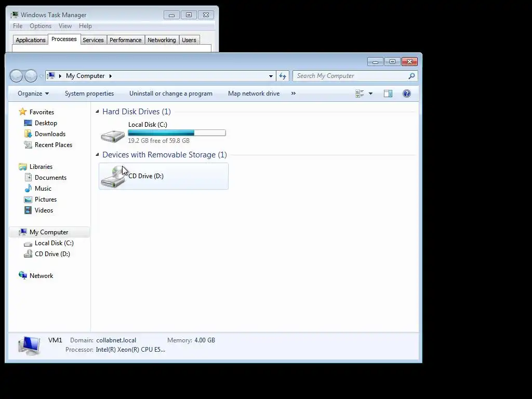Screen dimensions: 532x399
Task: Maximize the Windows Task Manager window
Action: (x=189, y=15)
